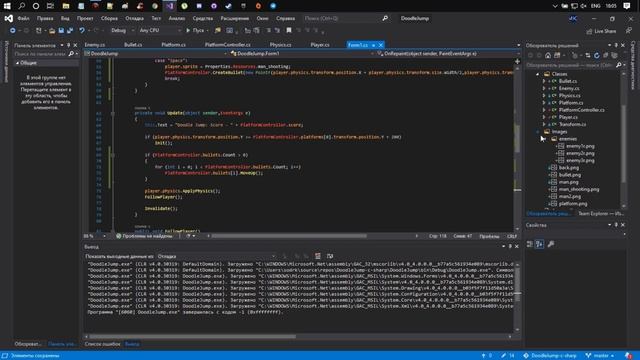Select bullet.png in the tree

pyautogui.click(x=570, y=175)
